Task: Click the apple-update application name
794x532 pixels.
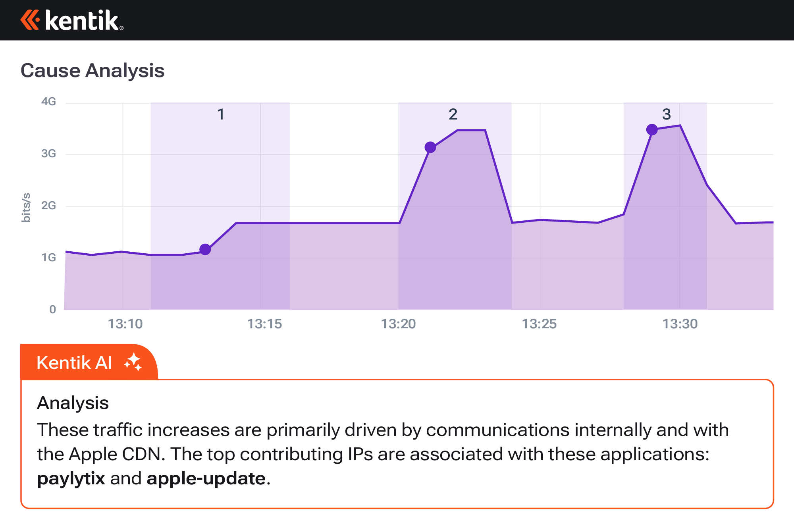Action: 206,478
